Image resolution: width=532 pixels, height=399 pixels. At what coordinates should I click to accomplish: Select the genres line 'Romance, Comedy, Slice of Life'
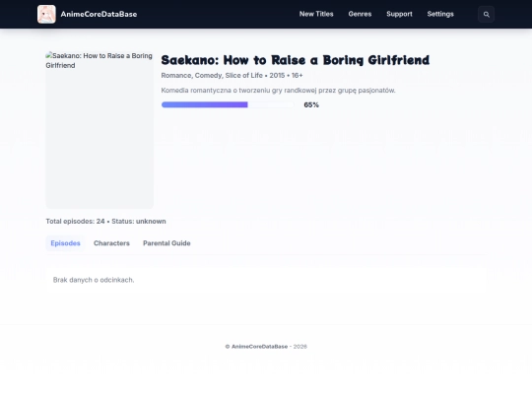212,75
